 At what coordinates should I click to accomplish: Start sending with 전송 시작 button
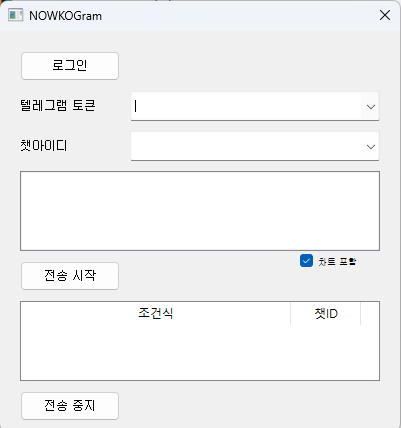[x=70, y=276]
